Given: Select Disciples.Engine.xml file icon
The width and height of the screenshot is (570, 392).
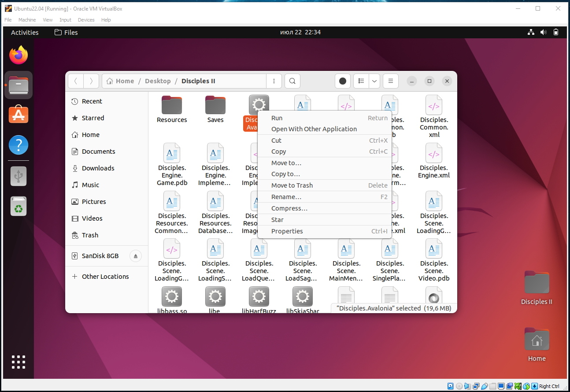Looking at the screenshot, I should tap(434, 153).
